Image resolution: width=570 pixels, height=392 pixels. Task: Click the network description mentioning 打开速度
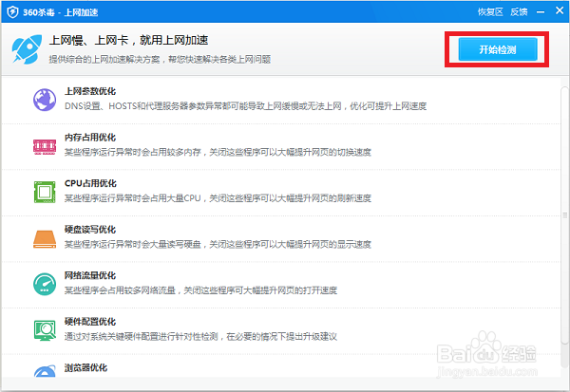point(200,290)
